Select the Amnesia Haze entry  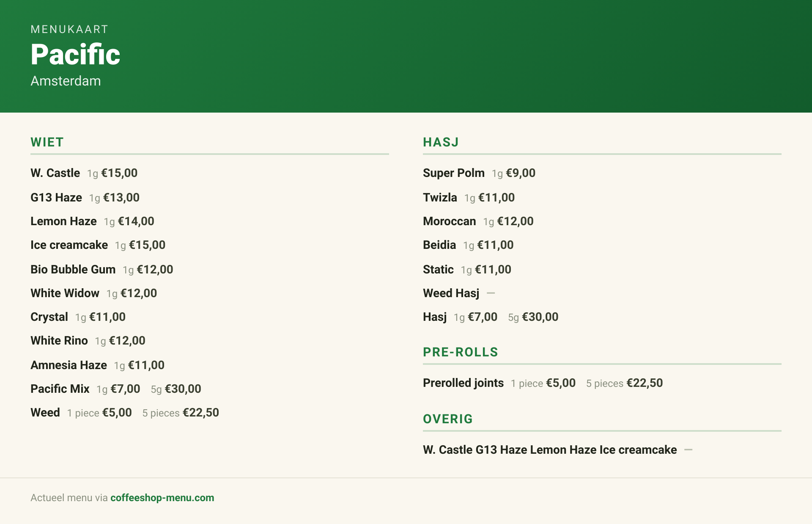click(69, 365)
